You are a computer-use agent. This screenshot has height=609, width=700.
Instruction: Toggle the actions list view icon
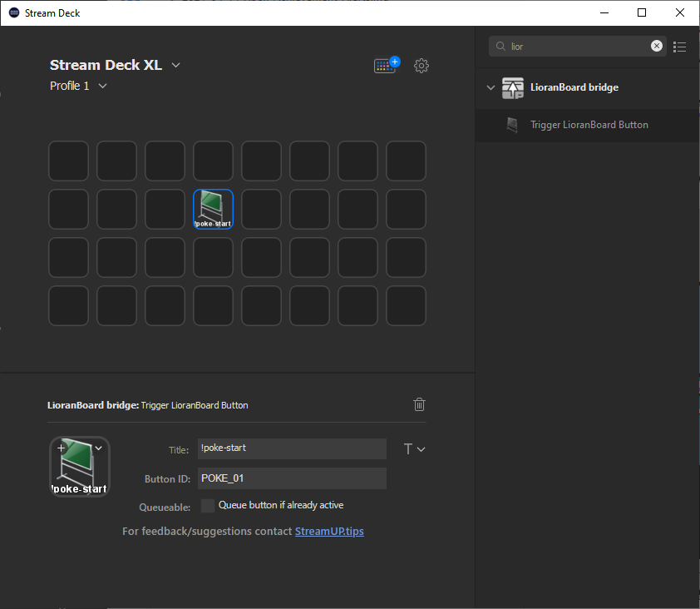point(679,47)
